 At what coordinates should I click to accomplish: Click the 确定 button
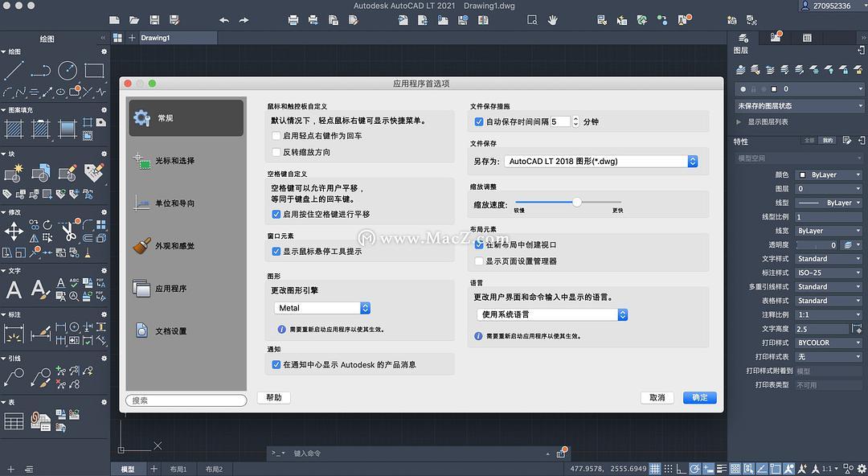coord(700,397)
